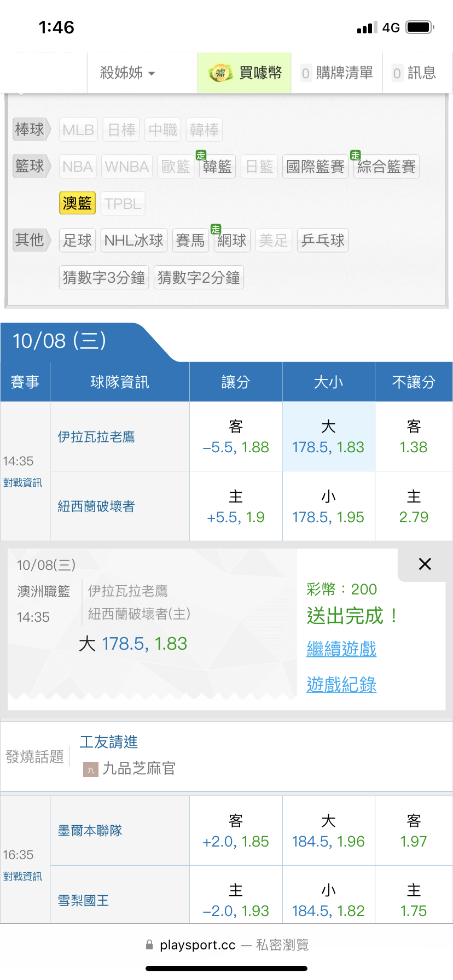Viewport: 453px width, 980px height.
Task: Select 大 178.5 over bet cell
Action: (328, 437)
